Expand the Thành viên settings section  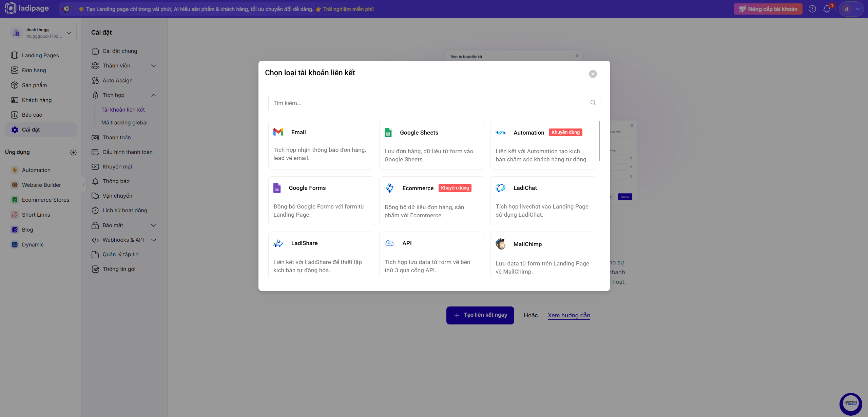click(x=154, y=66)
